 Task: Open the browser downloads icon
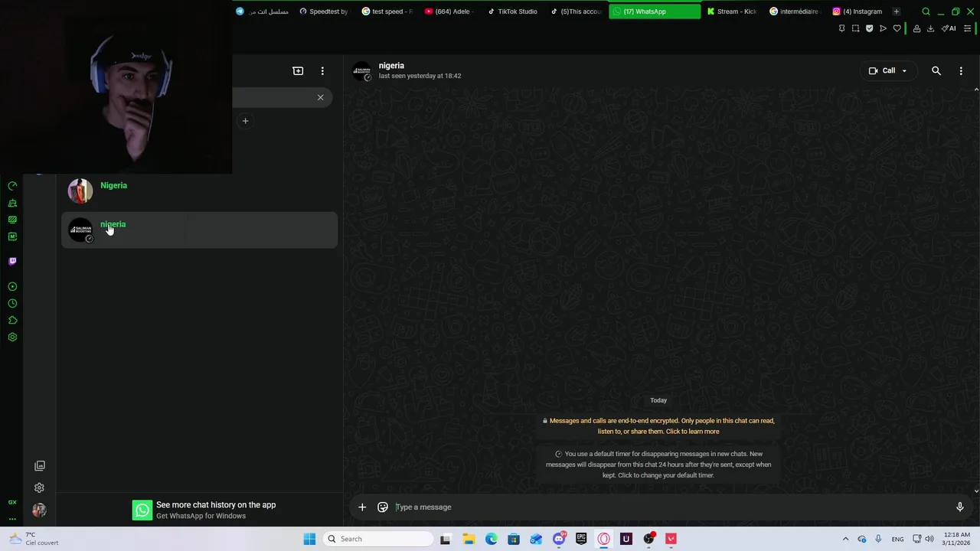point(930,28)
